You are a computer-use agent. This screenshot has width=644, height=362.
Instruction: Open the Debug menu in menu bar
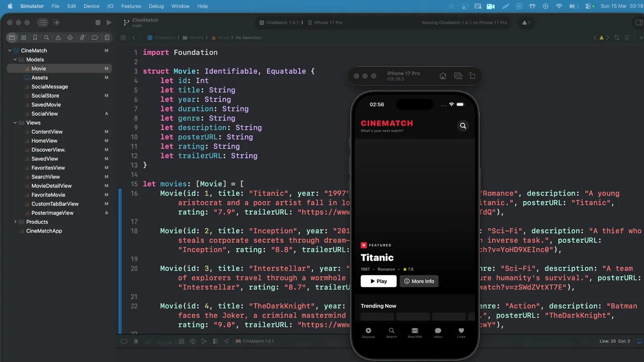point(156,6)
